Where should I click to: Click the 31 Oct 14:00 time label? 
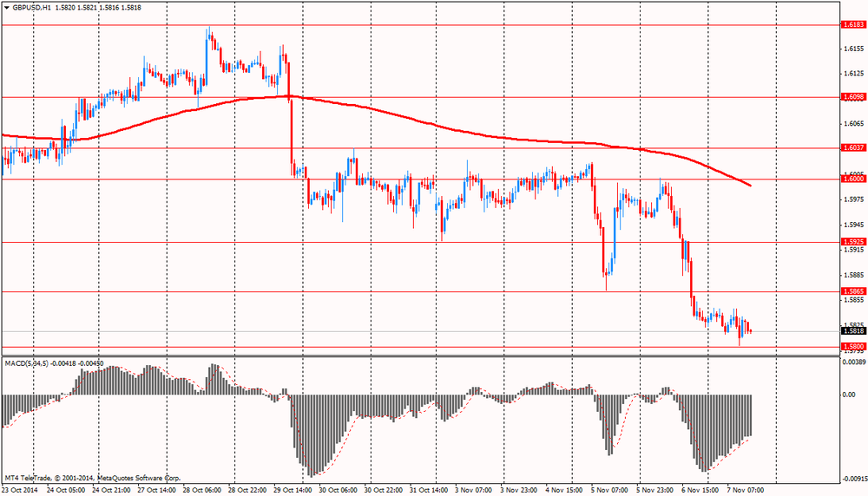coord(429,490)
